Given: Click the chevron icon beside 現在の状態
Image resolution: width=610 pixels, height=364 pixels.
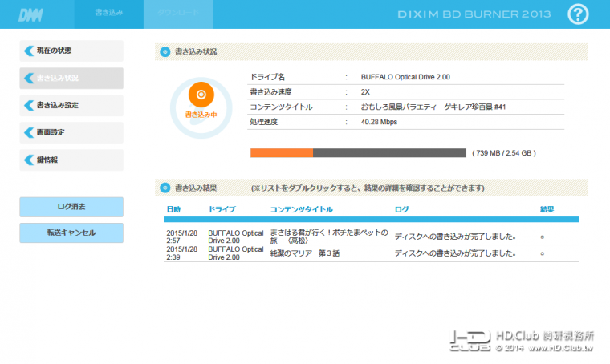Looking at the screenshot, I should coord(29,51).
